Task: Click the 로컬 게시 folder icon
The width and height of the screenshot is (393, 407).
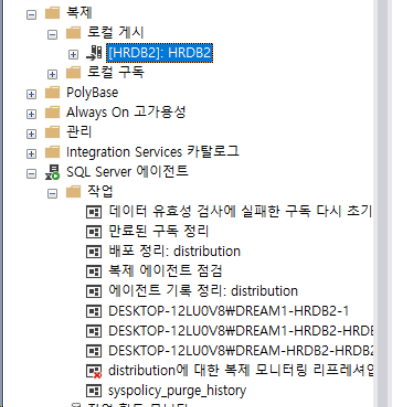Action: tap(73, 33)
